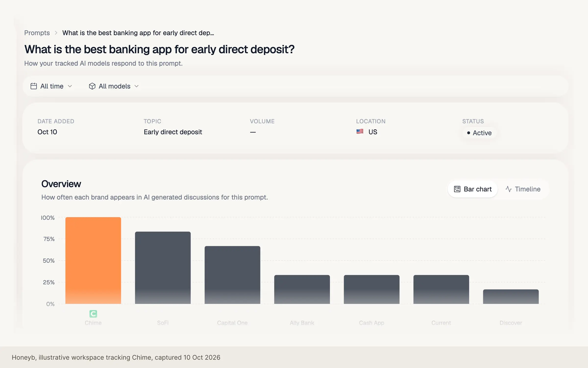This screenshot has width=588, height=368.
Task: Click the Early direct deposit topic value
Action: point(173,132)
